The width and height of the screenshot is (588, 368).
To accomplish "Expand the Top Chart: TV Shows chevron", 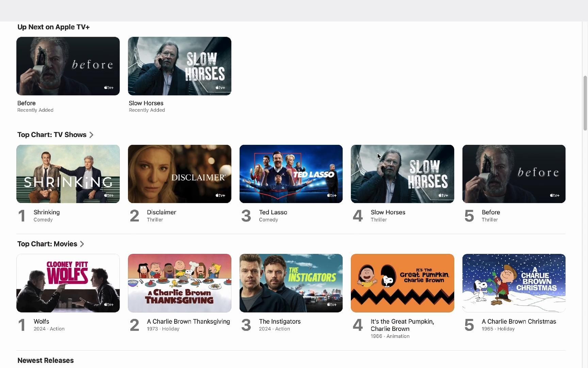I will click(x=91, y=135).
